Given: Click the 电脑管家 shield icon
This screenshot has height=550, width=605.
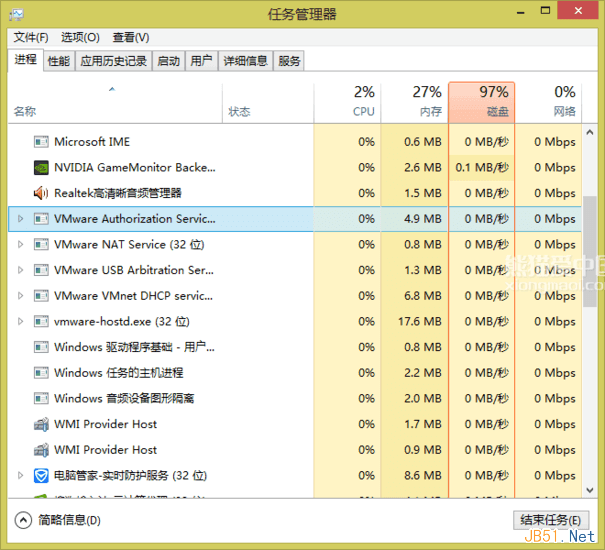Looking at the screenshot, I should (41, 476).
